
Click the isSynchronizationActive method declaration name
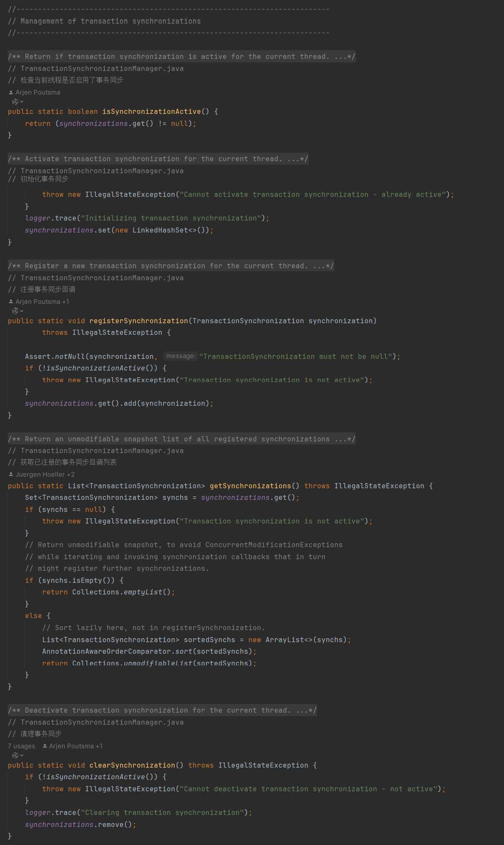[x=151, y=112]
